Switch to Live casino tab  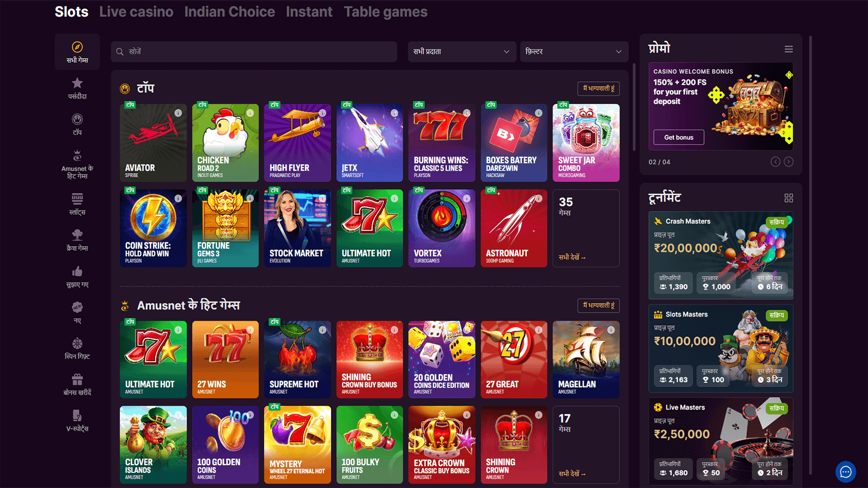click(x=136, y=12)
